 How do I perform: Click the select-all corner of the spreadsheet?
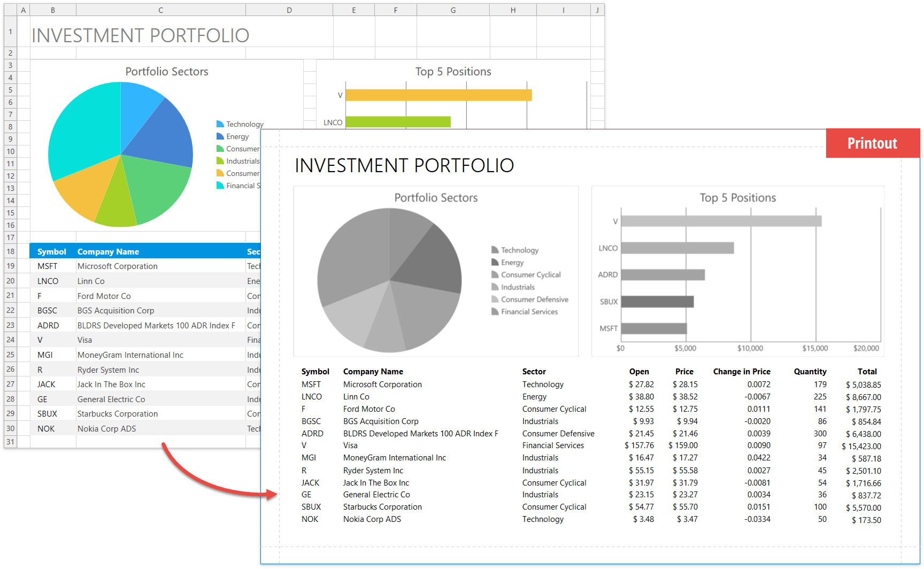[x=10, y=10]
